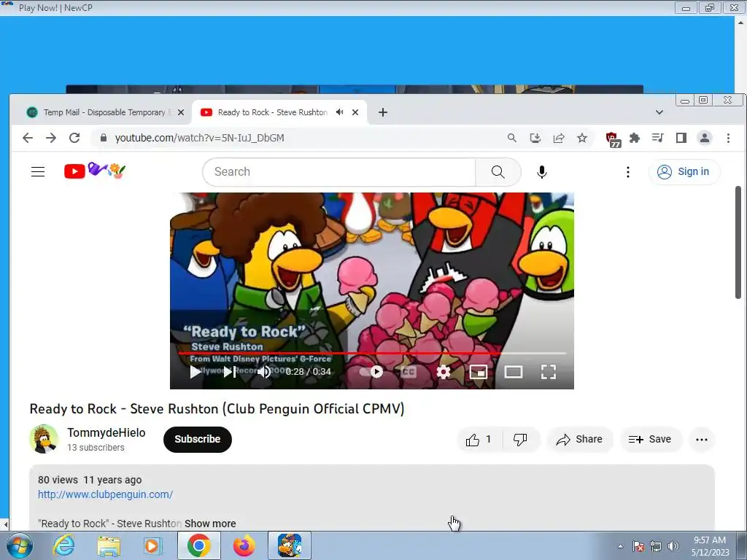
Task: Click the YouTube search magnifier button
Action: click(498, 172)
